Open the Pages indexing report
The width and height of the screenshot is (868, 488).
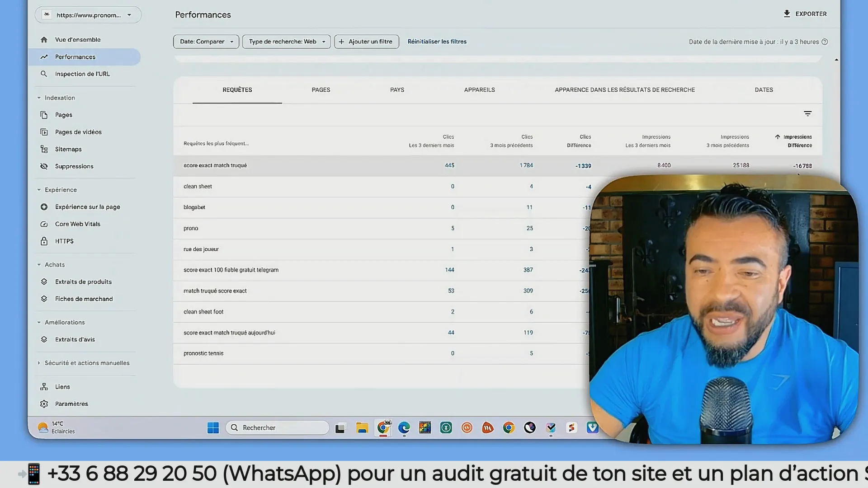click(x=63, y=115)
